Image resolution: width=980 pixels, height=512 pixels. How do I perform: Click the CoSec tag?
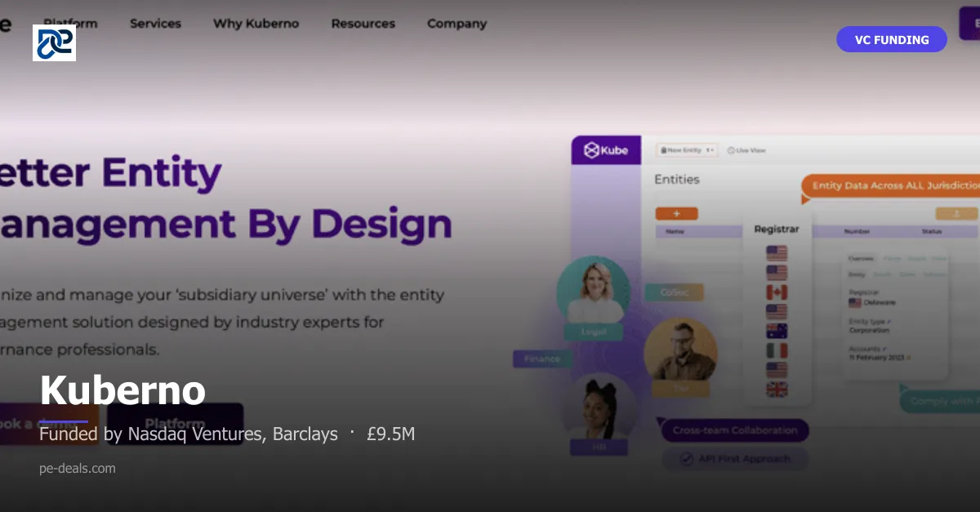674,292
